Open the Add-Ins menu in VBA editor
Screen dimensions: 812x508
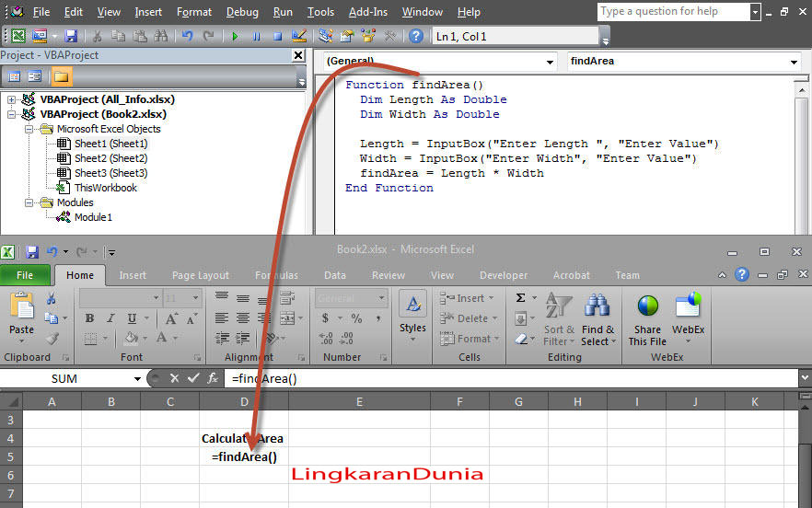tap(368, 11)
